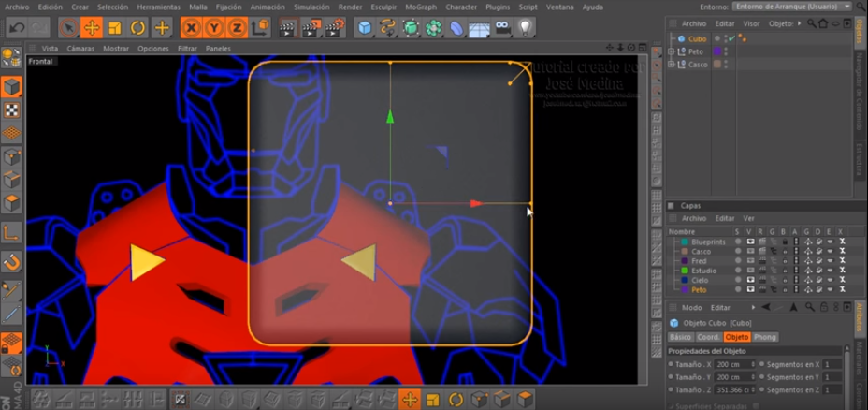Toggle X axis lock
This screenshot has width=868, height=410.
click(x=191, y=27)
